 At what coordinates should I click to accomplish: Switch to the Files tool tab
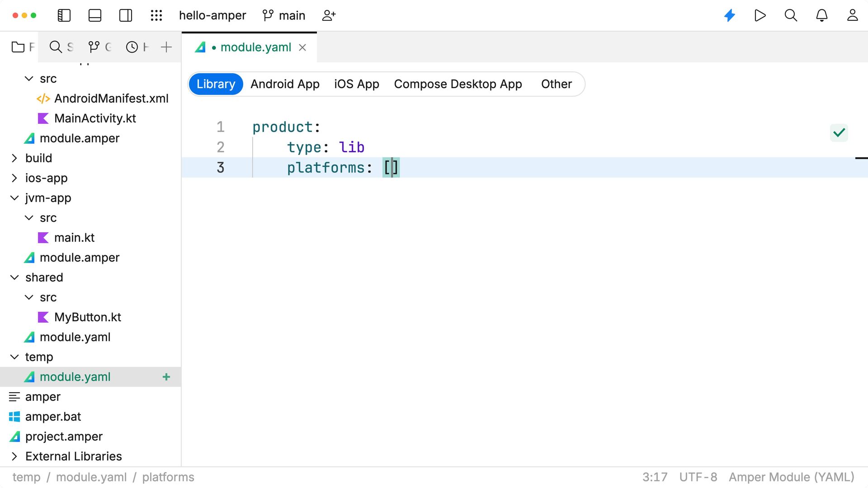point(23,47)
